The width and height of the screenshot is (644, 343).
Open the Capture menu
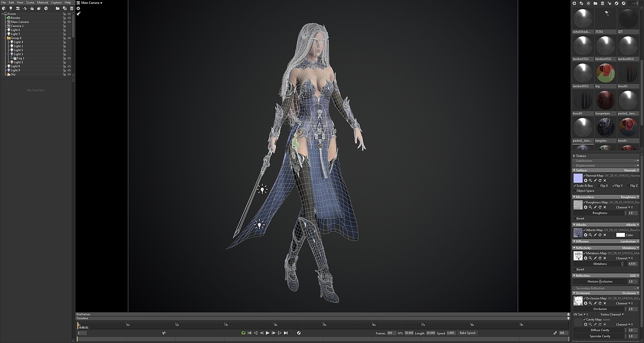pos(56,3)
